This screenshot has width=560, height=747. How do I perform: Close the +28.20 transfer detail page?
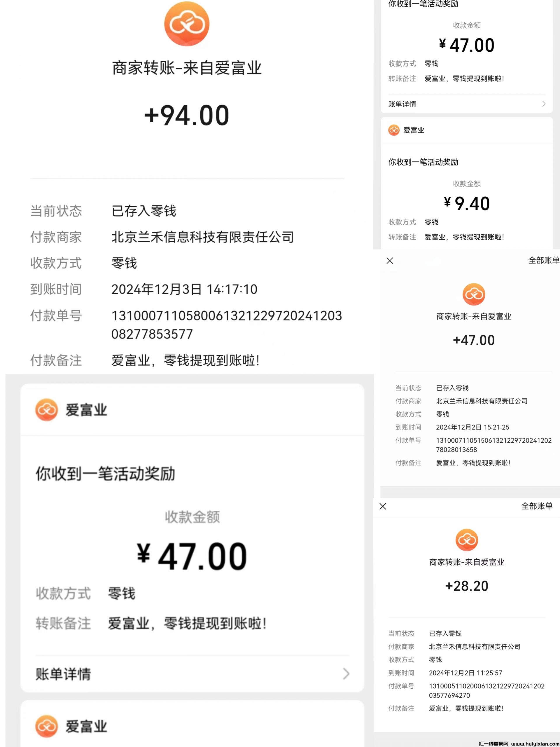pos(382,506)
